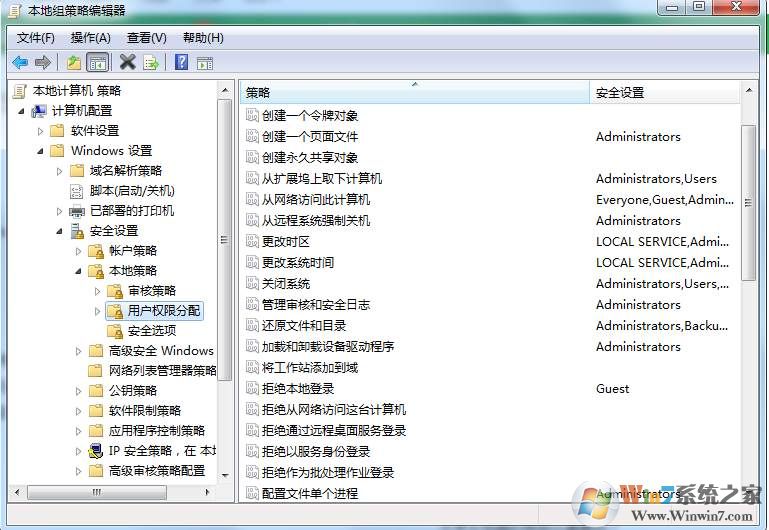Click tree pane vertical scrollbar down arrow

(225, 476)
